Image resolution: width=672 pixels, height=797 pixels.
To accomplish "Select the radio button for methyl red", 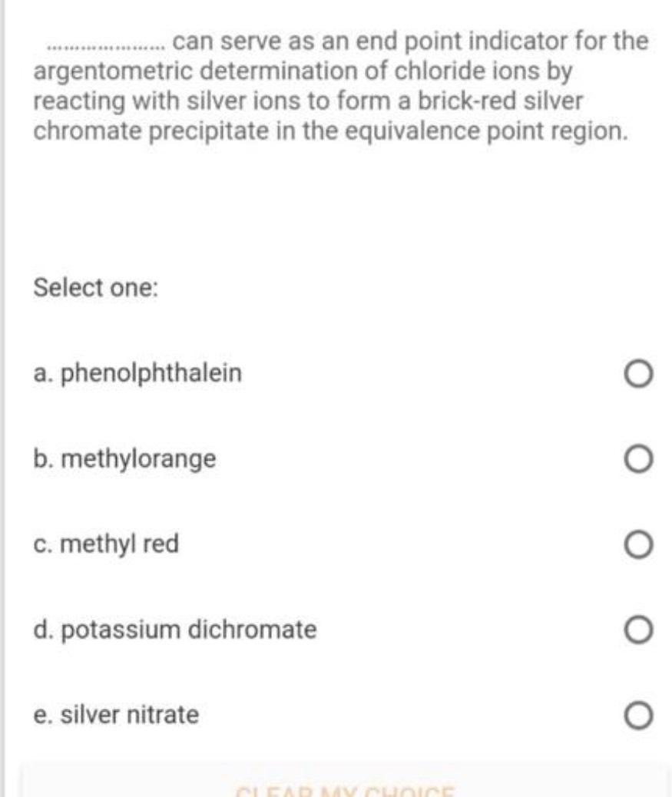I will [637, 545].
